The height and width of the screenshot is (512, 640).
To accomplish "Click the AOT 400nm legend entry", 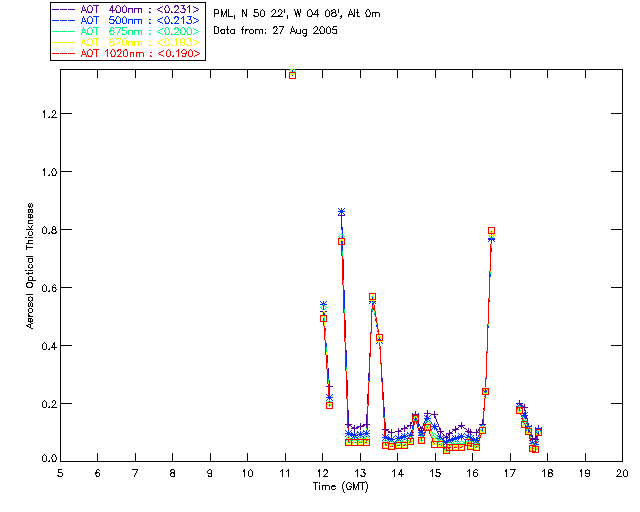I will coord(126,9).
